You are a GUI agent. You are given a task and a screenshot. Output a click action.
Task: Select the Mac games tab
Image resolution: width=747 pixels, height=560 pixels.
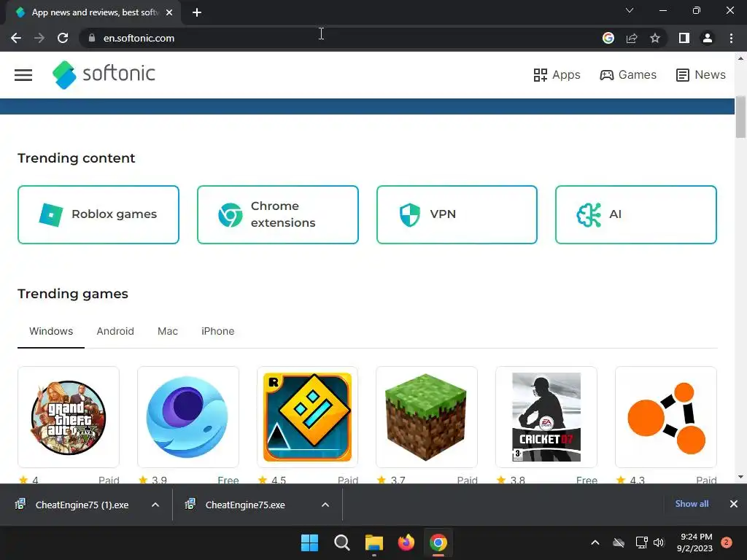168,332
